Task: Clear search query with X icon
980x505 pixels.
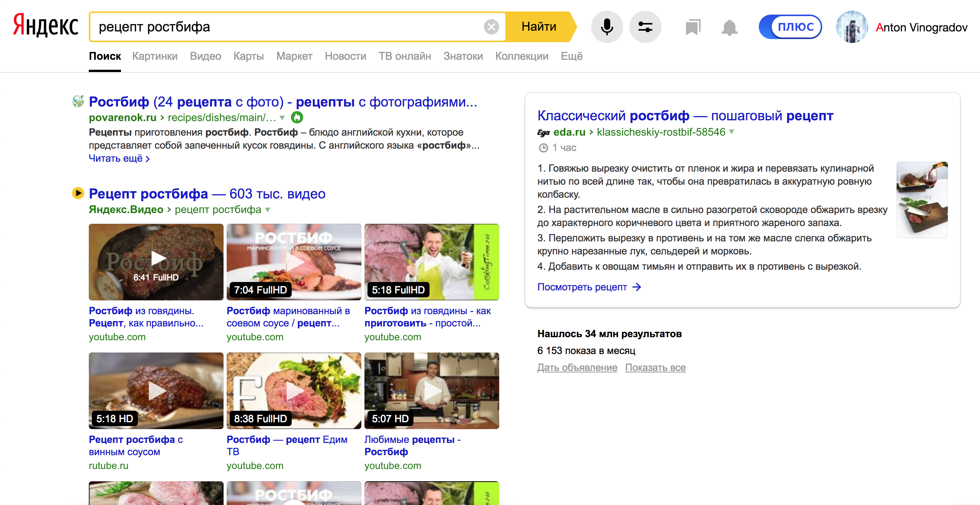Action: [491, 27]
